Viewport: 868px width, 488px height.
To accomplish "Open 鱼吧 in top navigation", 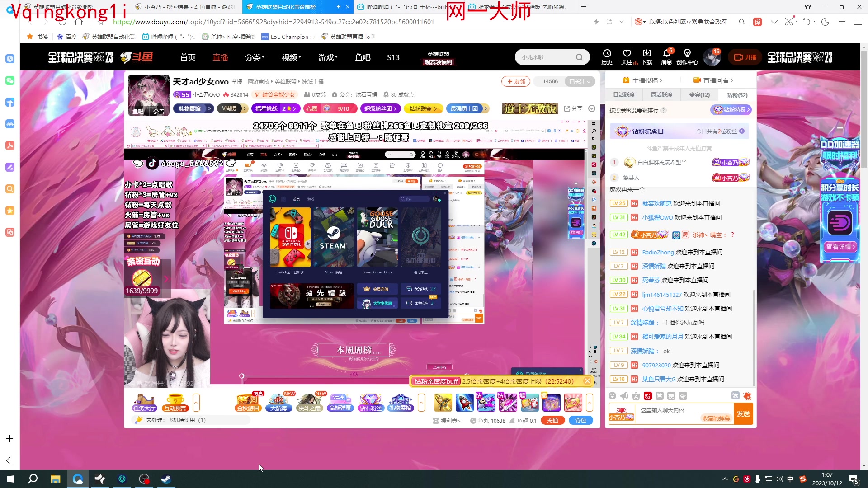I will [x=363, y=57].
